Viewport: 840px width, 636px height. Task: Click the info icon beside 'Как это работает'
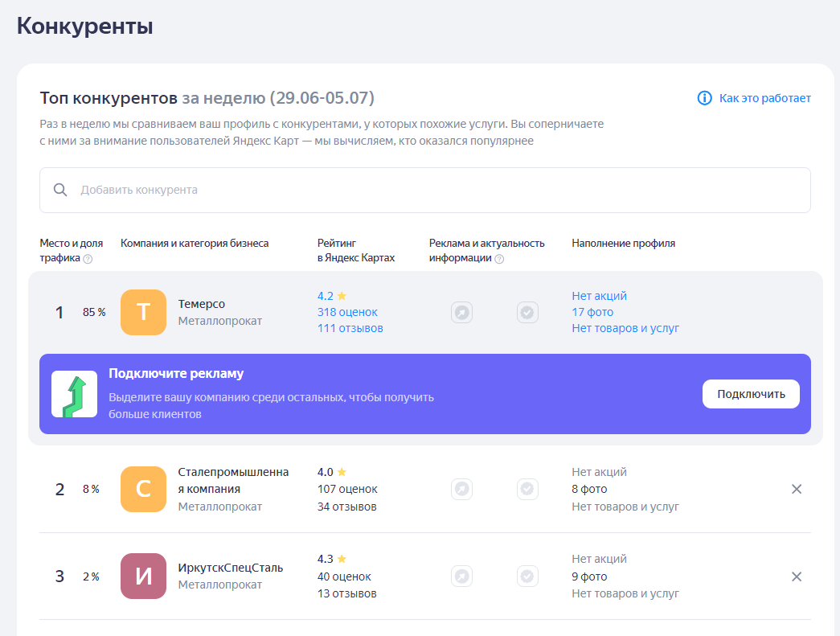[704, 98]
